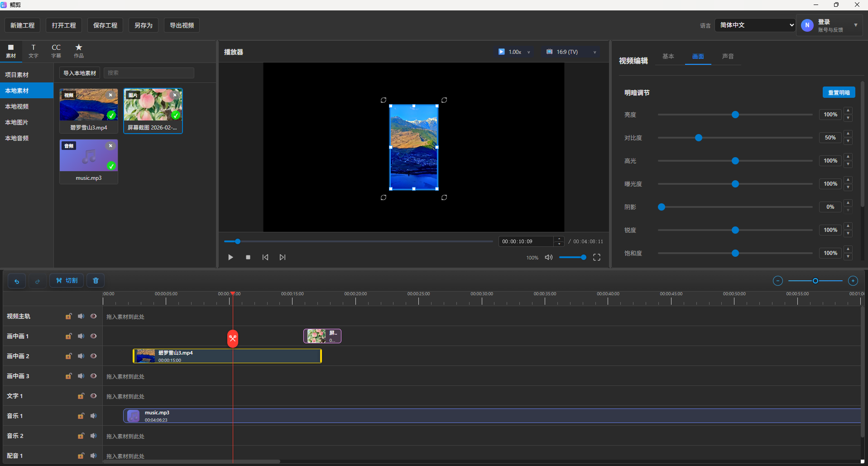
Task: Mute the 视频主轨 track
Action: (x=81, y=316)
